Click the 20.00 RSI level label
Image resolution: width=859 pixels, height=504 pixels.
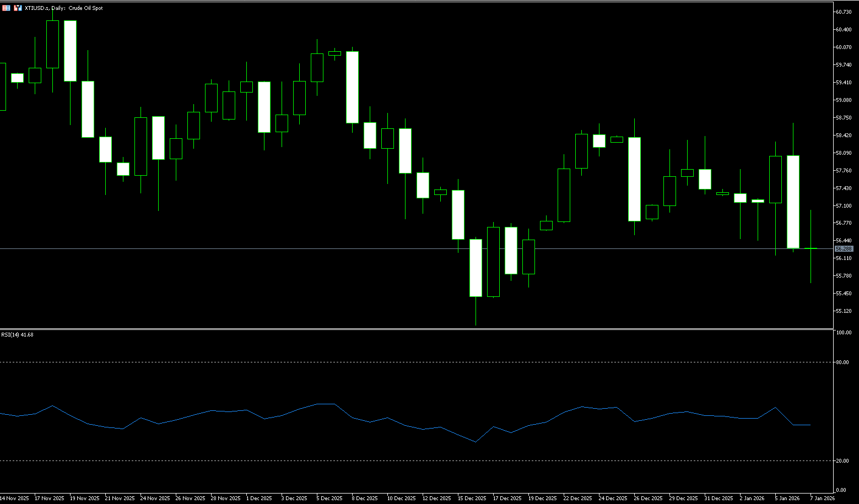842,461
